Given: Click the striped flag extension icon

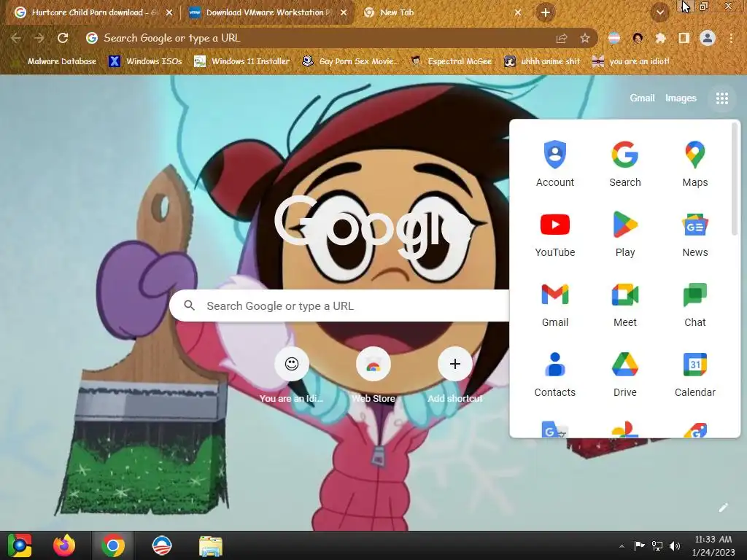Looking at the screenshot, I should [614, 38].
